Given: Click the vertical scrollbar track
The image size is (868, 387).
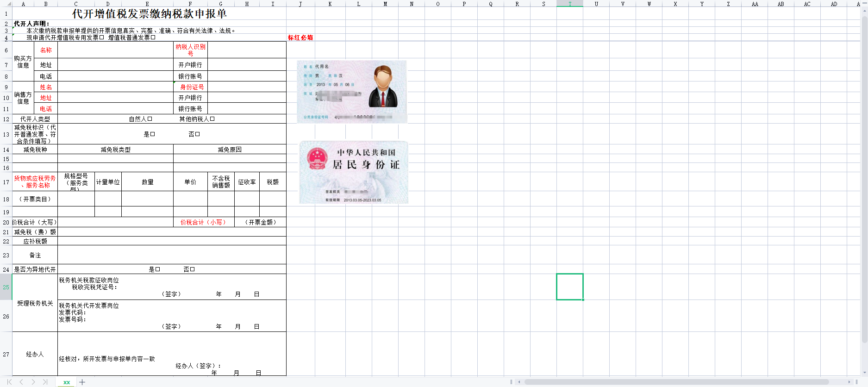Looking at the screenshot, I should click(x=864, y=231).
